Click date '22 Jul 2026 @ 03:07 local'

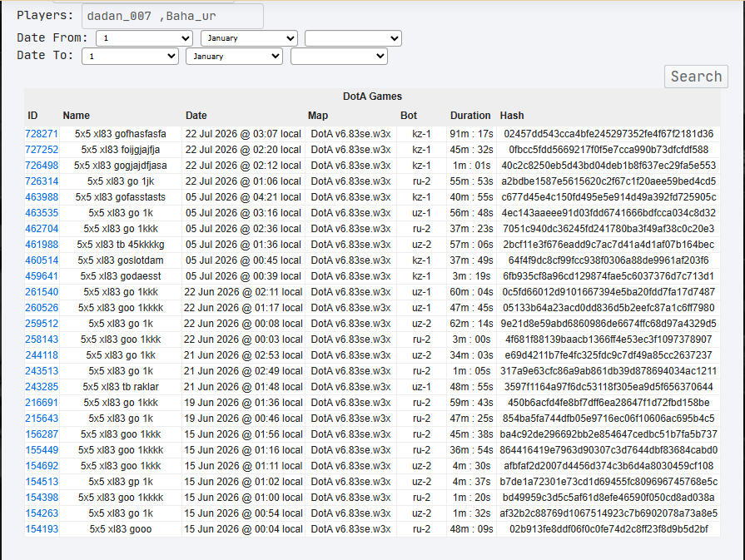pyautogui.click(x=243, y=134)
